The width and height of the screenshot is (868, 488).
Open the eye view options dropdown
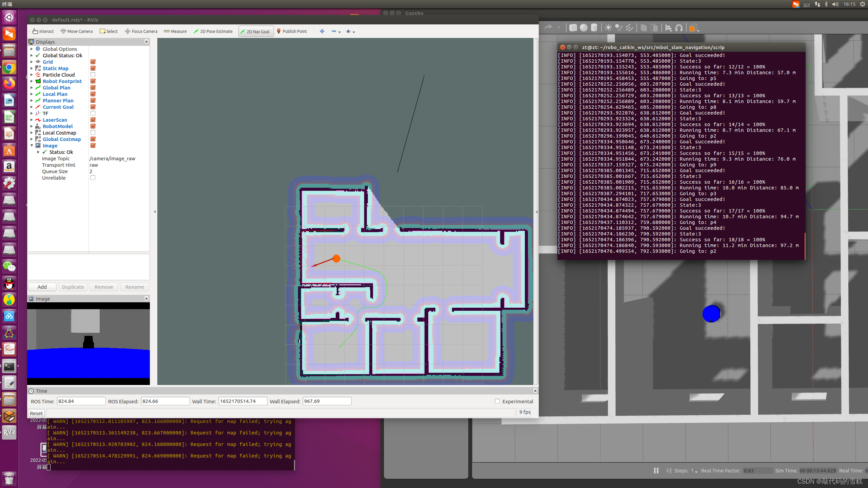pos(354,32)
